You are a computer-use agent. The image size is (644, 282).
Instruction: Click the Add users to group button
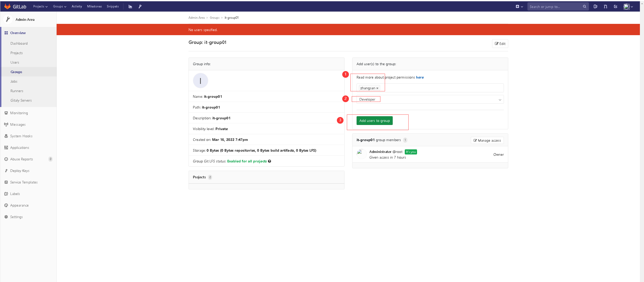click(x=374, y=121)
